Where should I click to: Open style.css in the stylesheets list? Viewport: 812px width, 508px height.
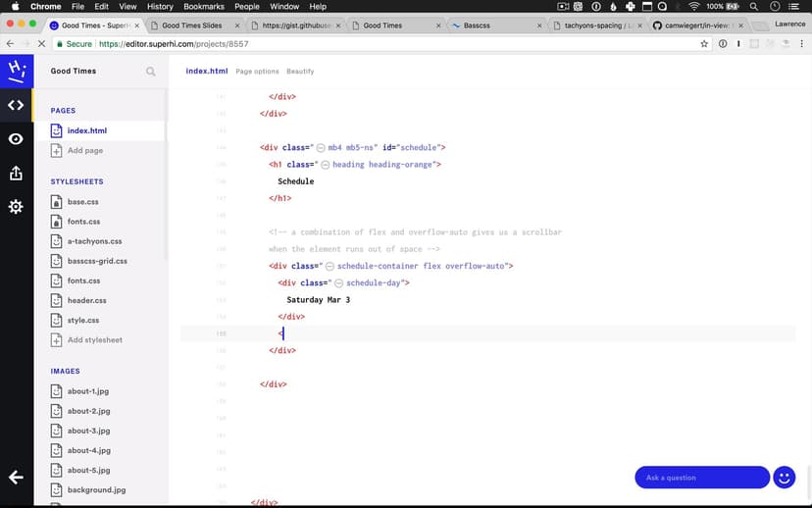(82, 320)
